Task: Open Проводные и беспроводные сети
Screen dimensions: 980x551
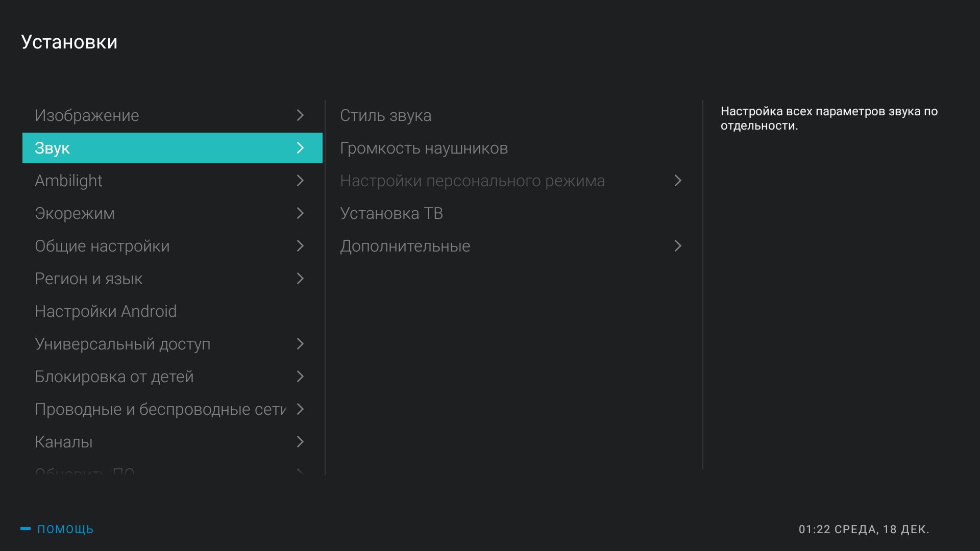Action: [x=173, y=409]
